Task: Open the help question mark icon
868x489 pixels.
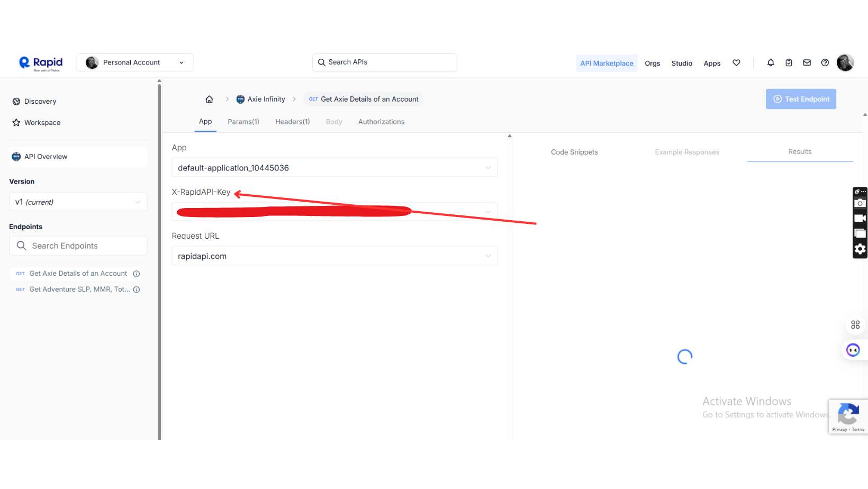Action: point(825,62)
